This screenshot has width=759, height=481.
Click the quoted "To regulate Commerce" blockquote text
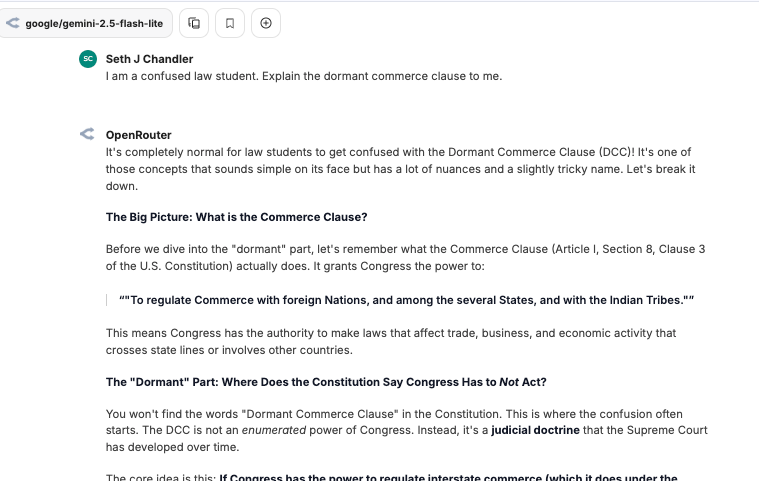406,300
